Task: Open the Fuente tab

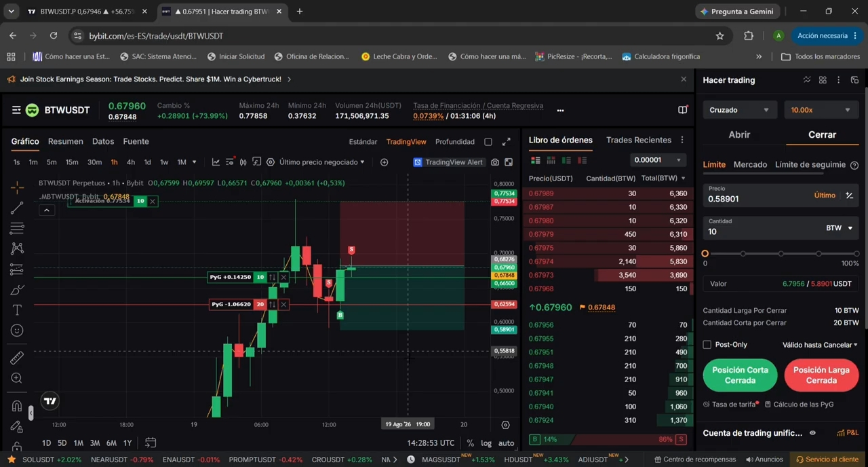Action: [136, 141]
